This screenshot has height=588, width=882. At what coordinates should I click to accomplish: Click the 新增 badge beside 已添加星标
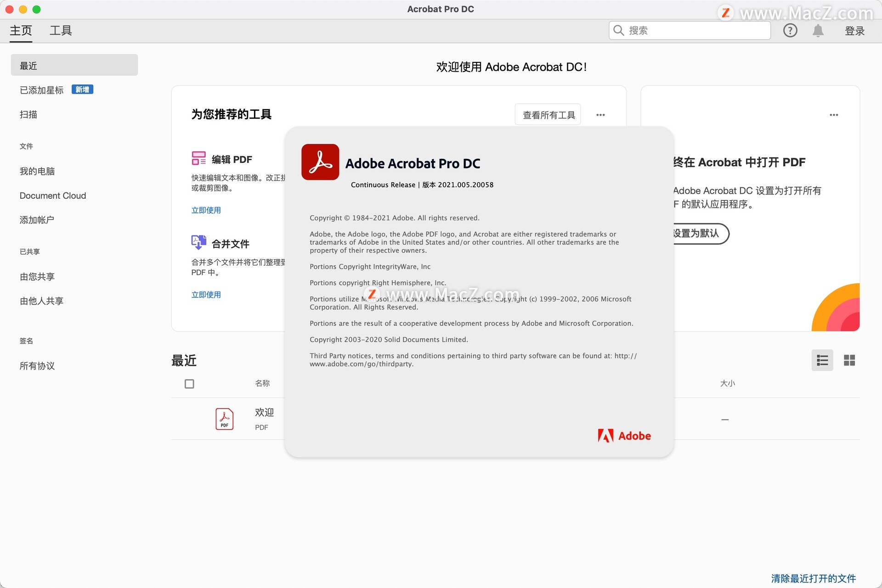(82, 90)
